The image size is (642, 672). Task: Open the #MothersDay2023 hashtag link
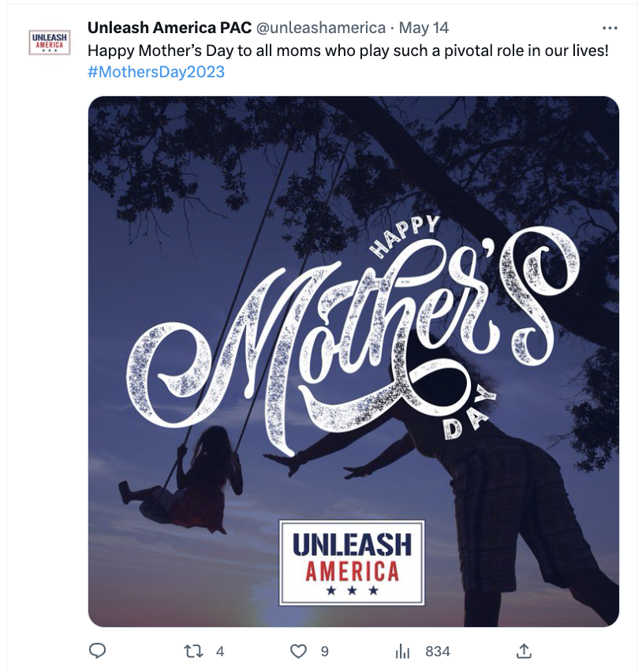156,72
